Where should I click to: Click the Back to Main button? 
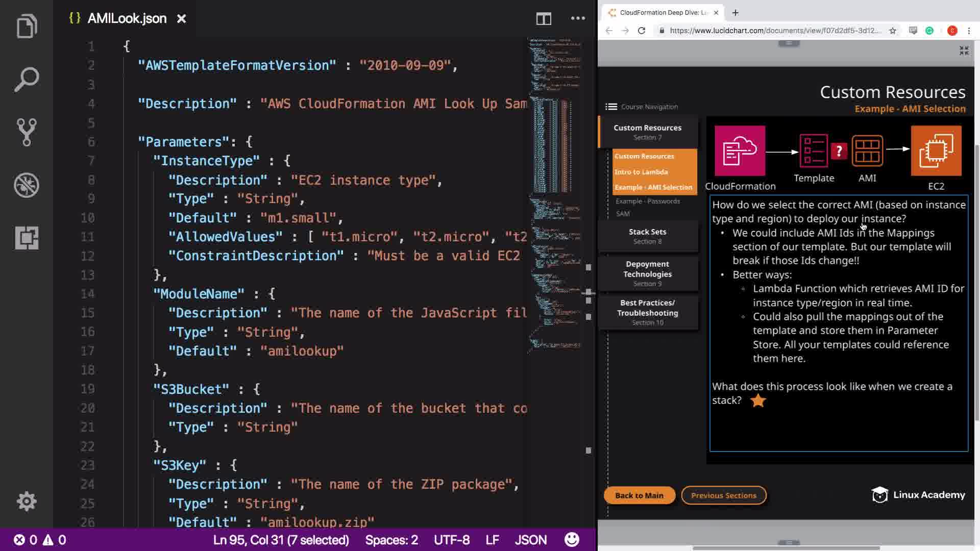(639, 495)
